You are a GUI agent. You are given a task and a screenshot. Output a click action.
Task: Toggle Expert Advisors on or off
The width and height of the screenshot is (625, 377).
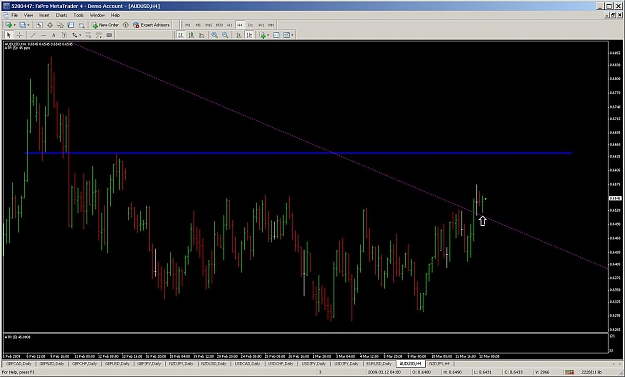coord(151,25)
